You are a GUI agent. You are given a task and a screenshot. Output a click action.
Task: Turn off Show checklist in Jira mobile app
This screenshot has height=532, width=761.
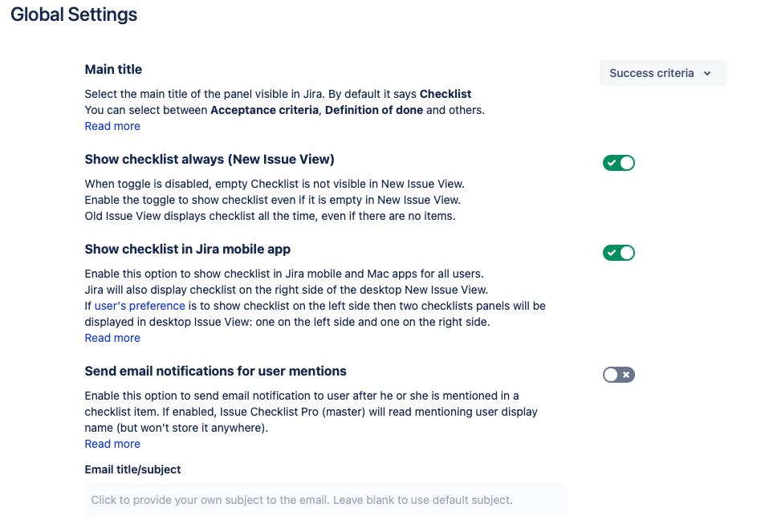point(619,253)
